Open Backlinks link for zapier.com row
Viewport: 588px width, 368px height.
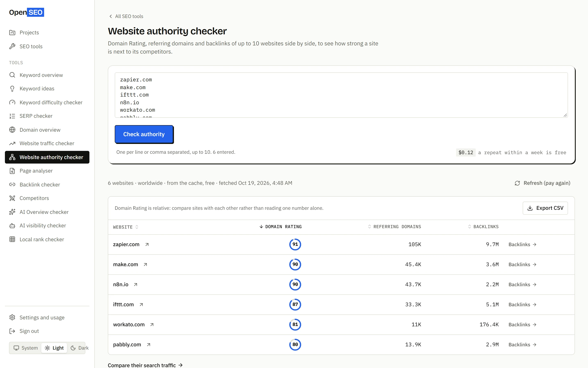522,244
